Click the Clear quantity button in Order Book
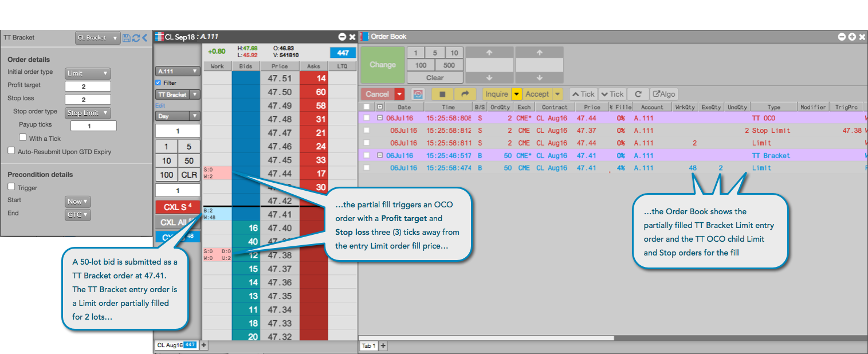This screenshot has width=868, height=354. [x=435, y=78]
